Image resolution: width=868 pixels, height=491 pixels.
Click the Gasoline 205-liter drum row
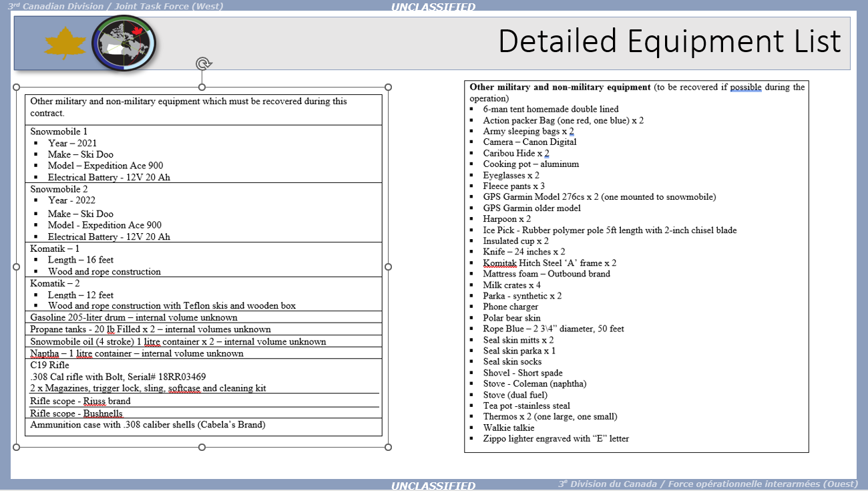tap(134, 317)
